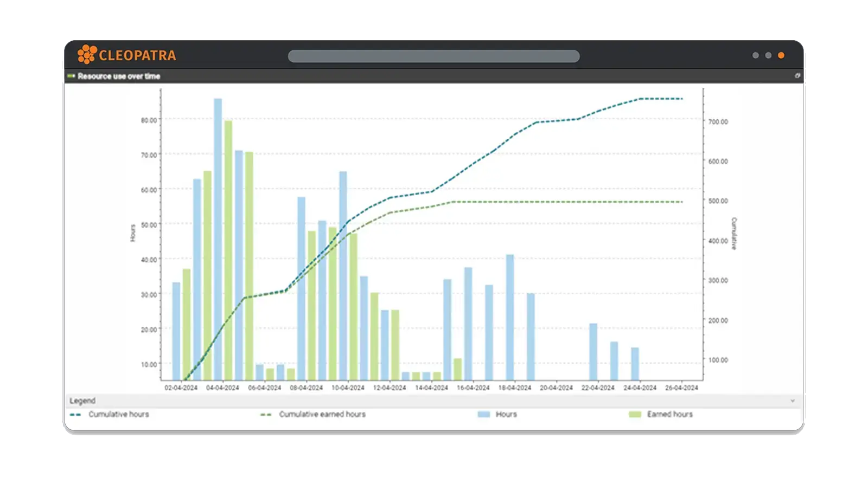The width and height of the screenshot is (868, 503).
Task: Click the green Resource use panel icon
Action: (x=71, y=76)
